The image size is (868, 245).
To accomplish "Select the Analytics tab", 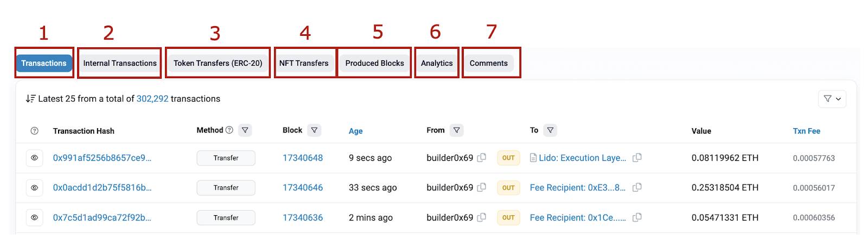I will [x=437, y=63].
